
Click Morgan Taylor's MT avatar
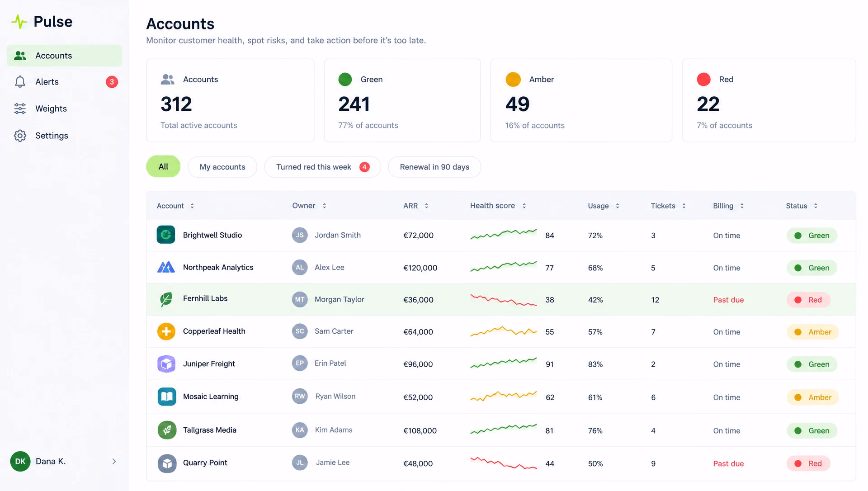click(x=300, y=299)
